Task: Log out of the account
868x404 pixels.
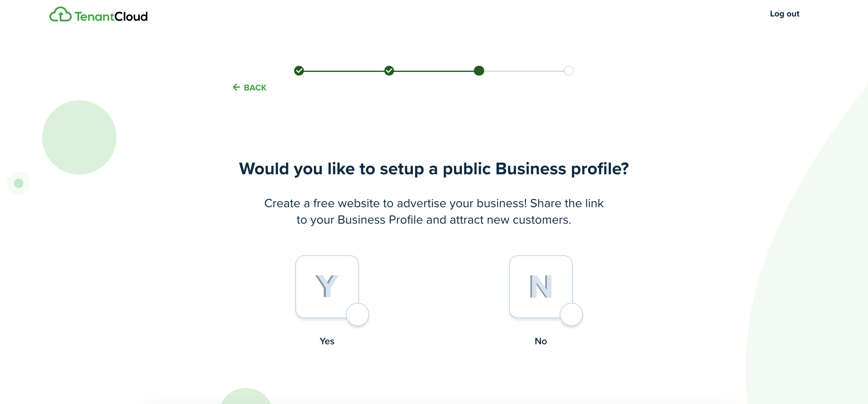Action: (785, 14)
